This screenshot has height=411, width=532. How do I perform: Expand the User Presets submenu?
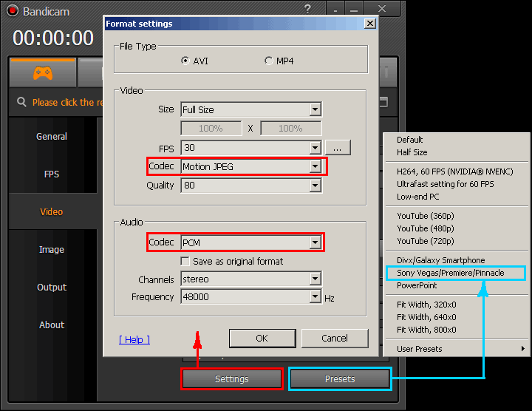pos(457,349)
